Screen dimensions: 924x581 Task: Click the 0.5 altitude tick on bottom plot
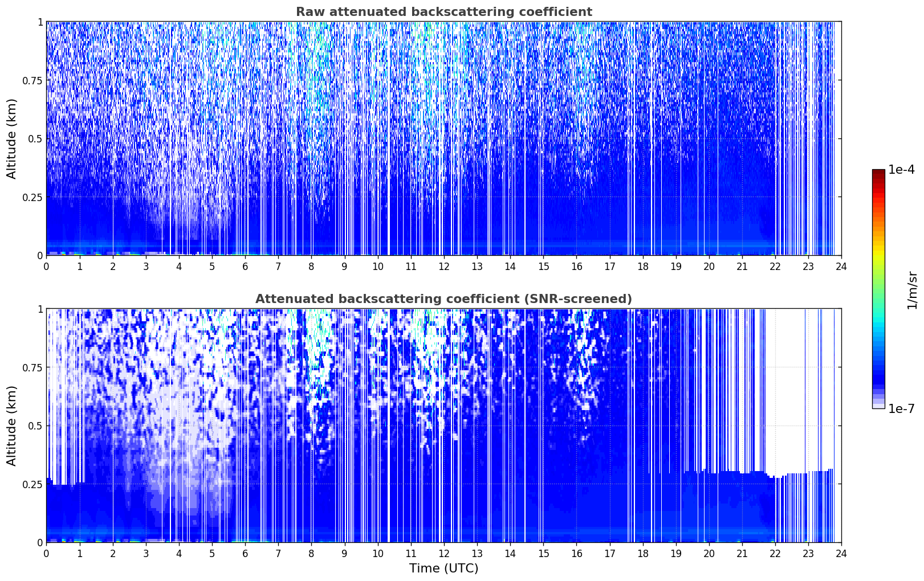tap(35, 425)
